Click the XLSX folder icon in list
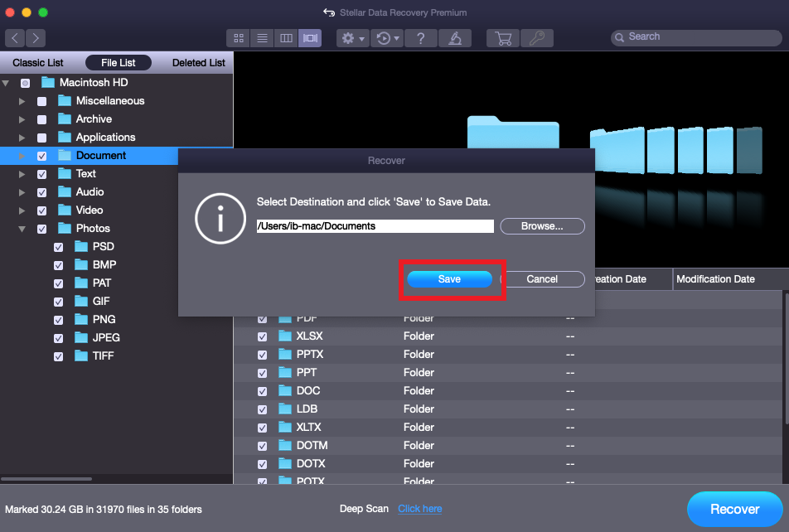 point(285,336)
